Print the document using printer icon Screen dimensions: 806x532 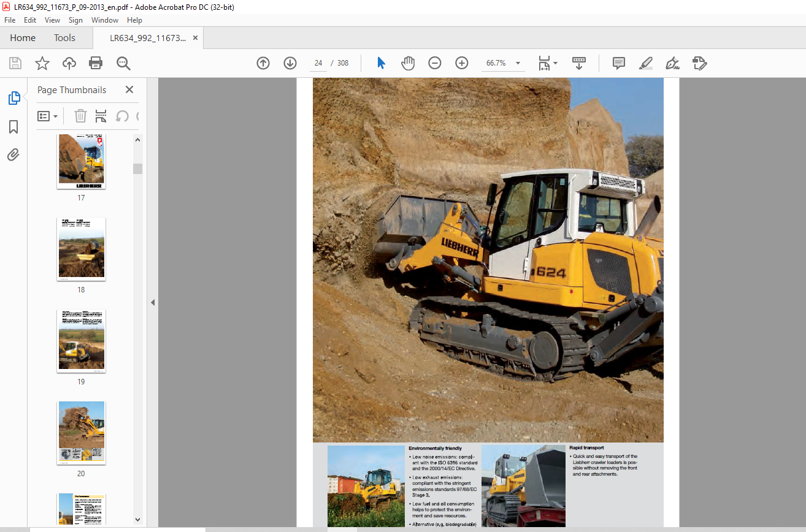tap(96, 63)
